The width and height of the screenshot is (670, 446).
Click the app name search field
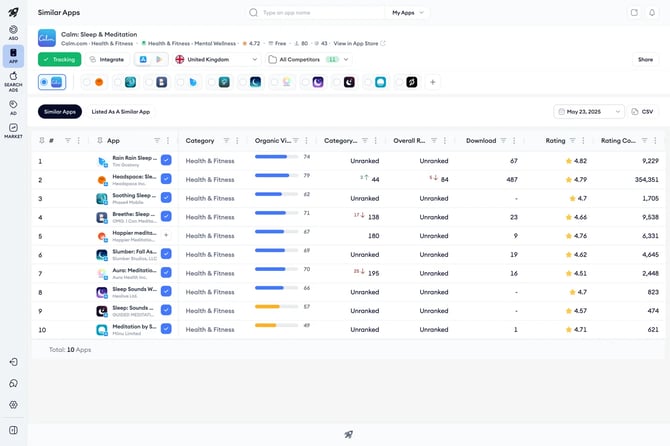[316, 13]
